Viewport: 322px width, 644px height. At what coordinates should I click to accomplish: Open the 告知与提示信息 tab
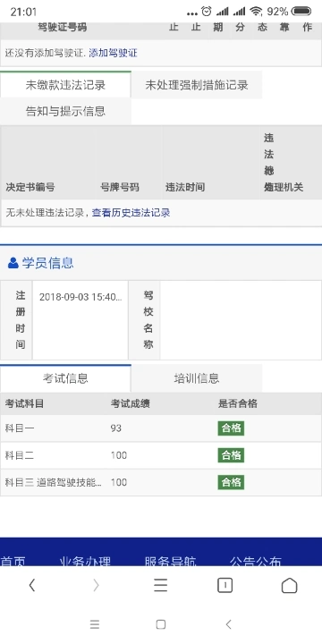click(x=65, y=111)
